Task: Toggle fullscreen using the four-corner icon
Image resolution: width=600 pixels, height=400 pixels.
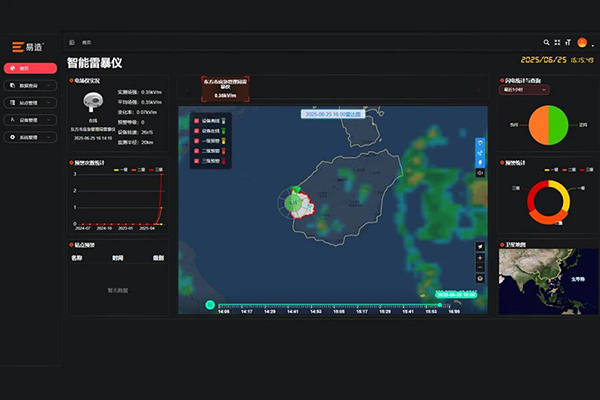Action: pyautogui.click(x=557, y=42)
